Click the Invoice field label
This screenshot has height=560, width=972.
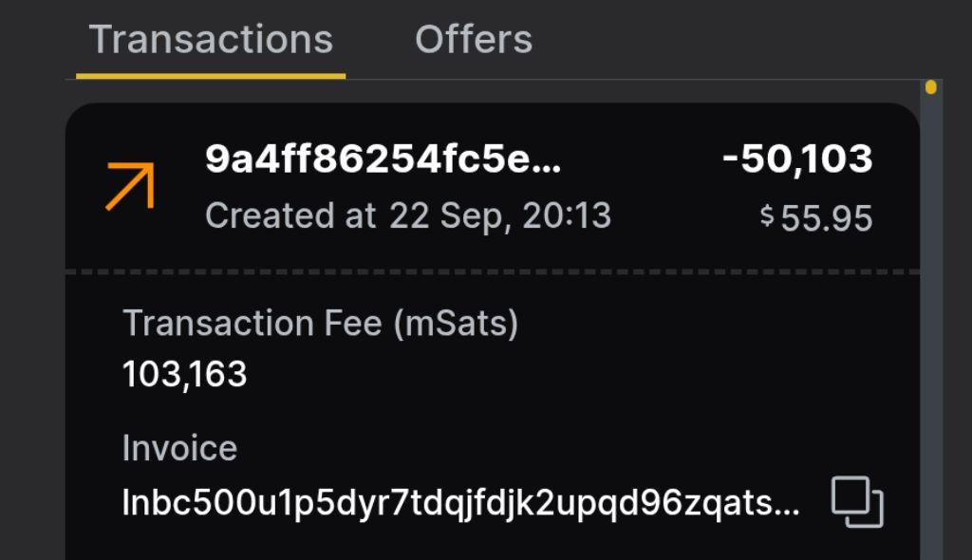179,448
